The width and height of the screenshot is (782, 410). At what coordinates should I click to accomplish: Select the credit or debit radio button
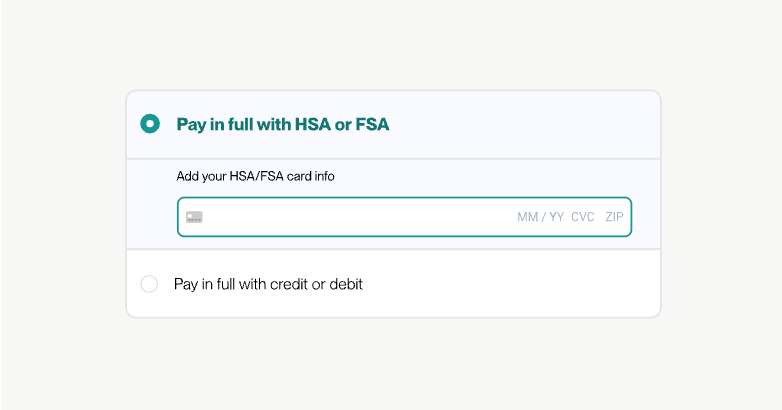pos(150,284)
